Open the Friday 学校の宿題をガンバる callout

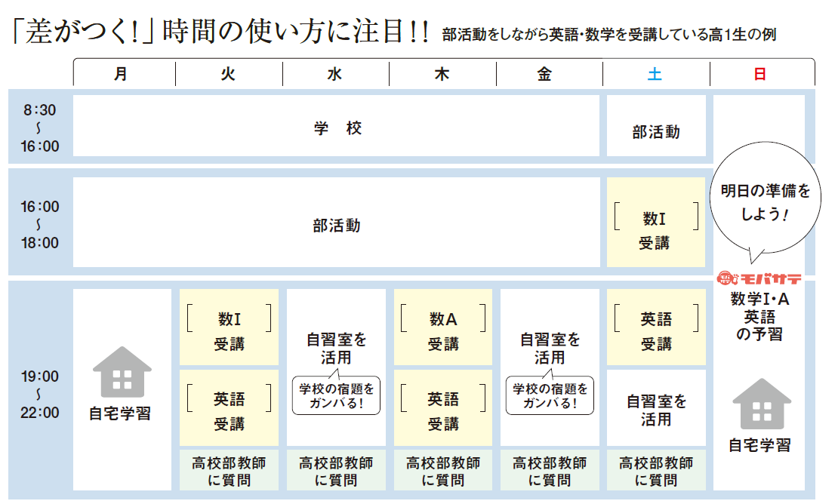point(549,395)
